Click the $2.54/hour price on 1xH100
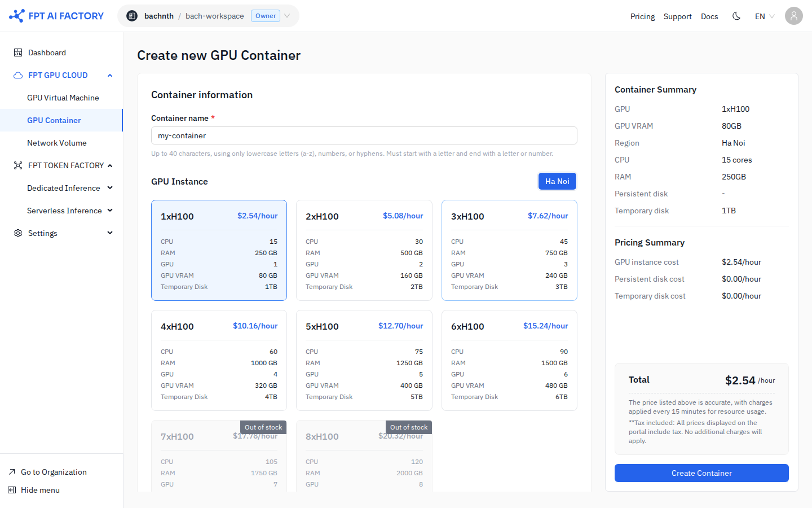This screenshot has height=508, width=812. [257, 216]
